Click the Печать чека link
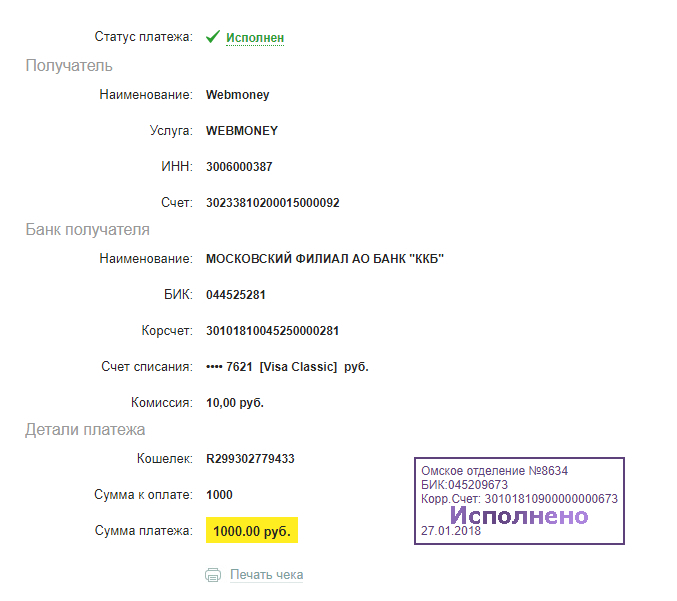The image size is (677, 601). click(x=266, y=575)
